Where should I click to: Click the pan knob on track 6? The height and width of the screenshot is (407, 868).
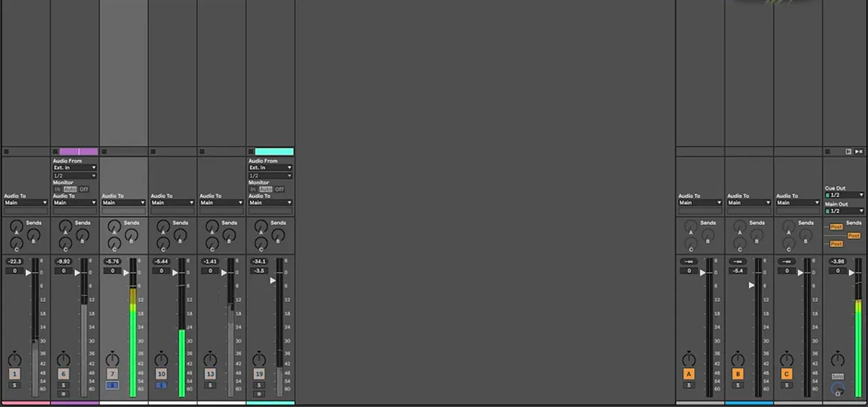click(x=64, y=360)
